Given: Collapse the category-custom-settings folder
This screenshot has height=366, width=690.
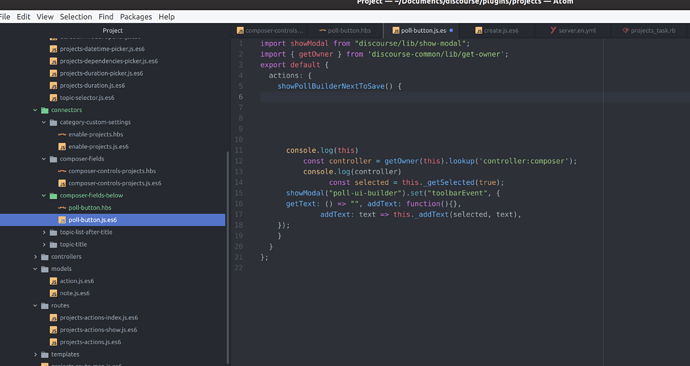Looking at the screenshot, I should [44, 122].
